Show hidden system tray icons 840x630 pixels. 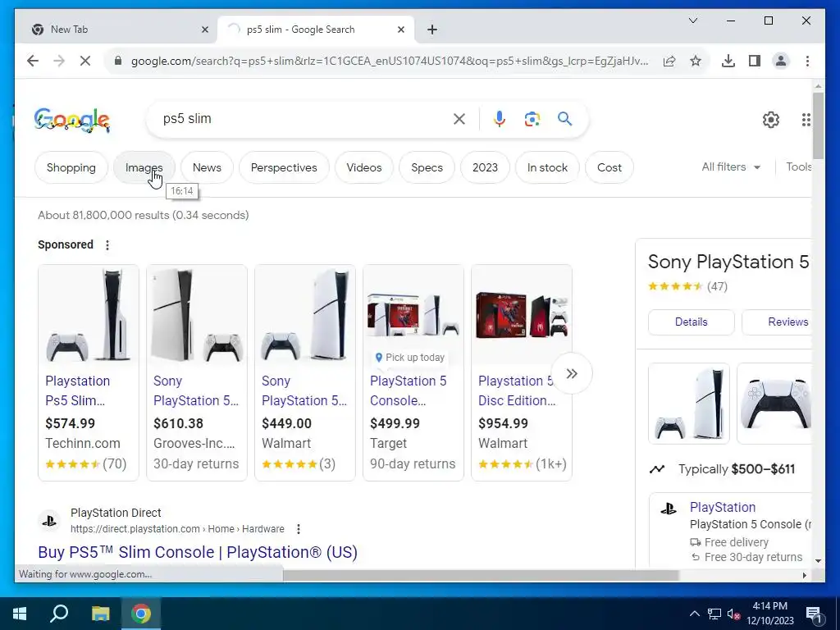(x=694, y=614)
